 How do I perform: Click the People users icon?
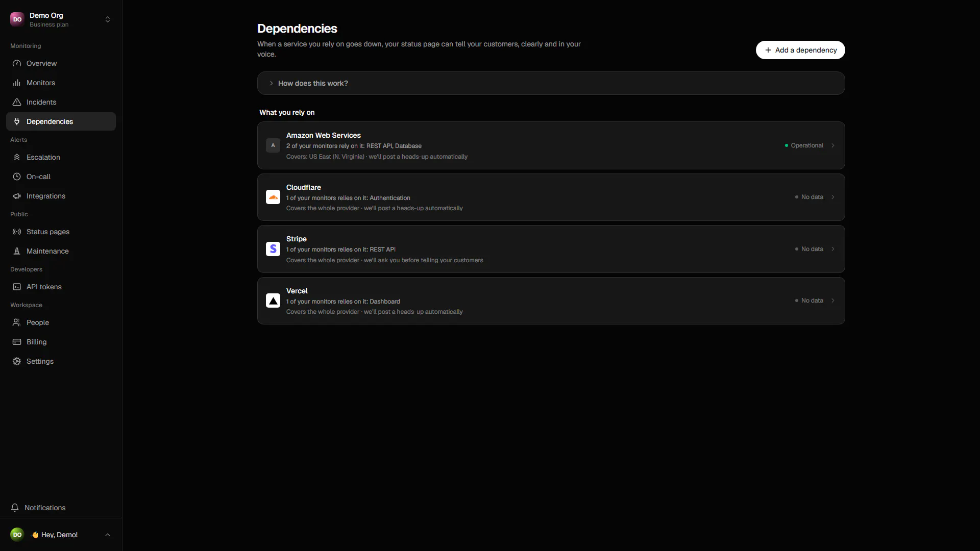point(17,322)
